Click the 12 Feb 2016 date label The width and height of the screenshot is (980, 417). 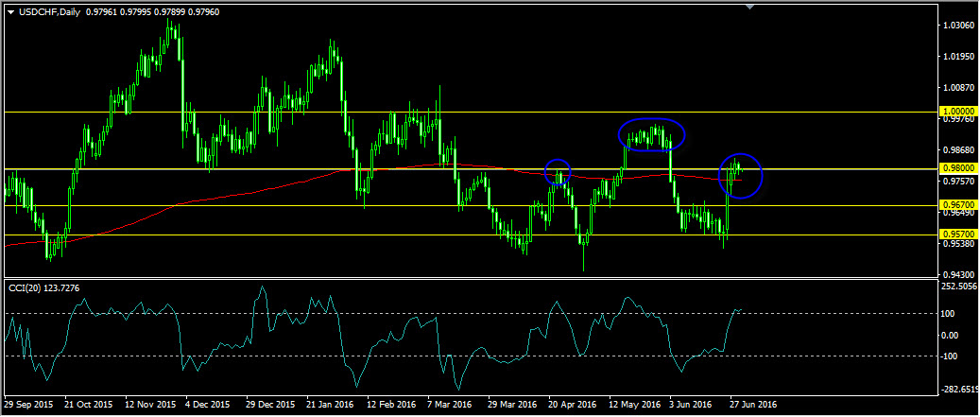click(390, 405)
